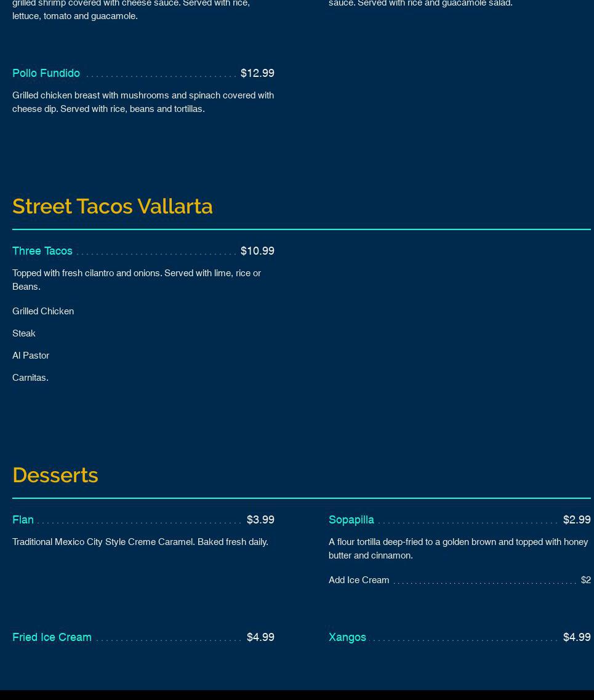Click the Desserts section heading
Viewport: 594px width, 700px height.
pyautogui.click(x=55, y=475)
